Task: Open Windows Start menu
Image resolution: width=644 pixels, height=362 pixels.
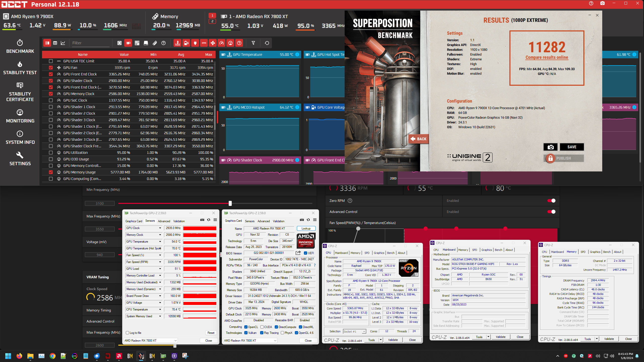Action: (x=8, y=356)
